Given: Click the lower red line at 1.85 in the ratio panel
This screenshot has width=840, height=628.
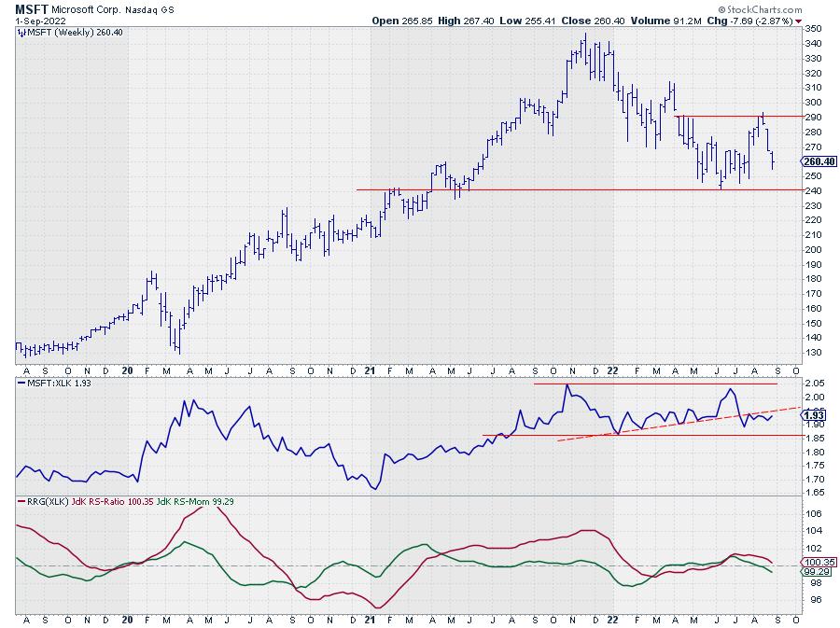Looking at the screenshot, I should click(x=643, y=435).
